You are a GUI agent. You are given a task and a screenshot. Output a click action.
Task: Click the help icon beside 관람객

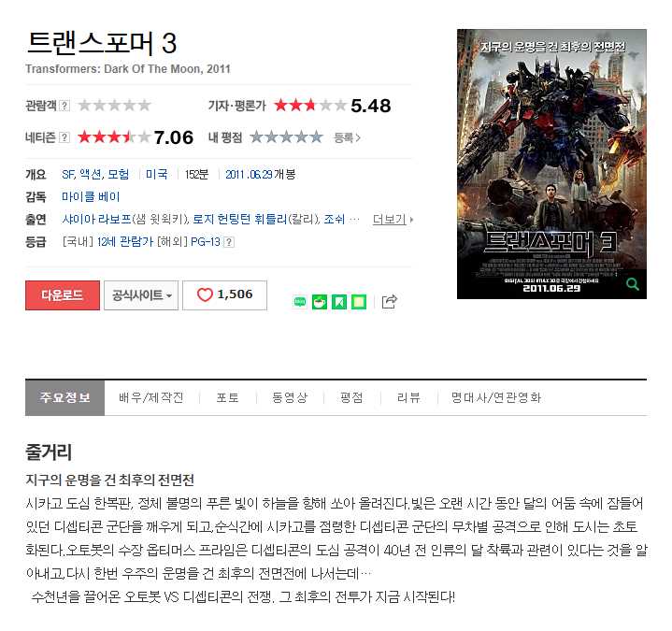coord(64,106)
